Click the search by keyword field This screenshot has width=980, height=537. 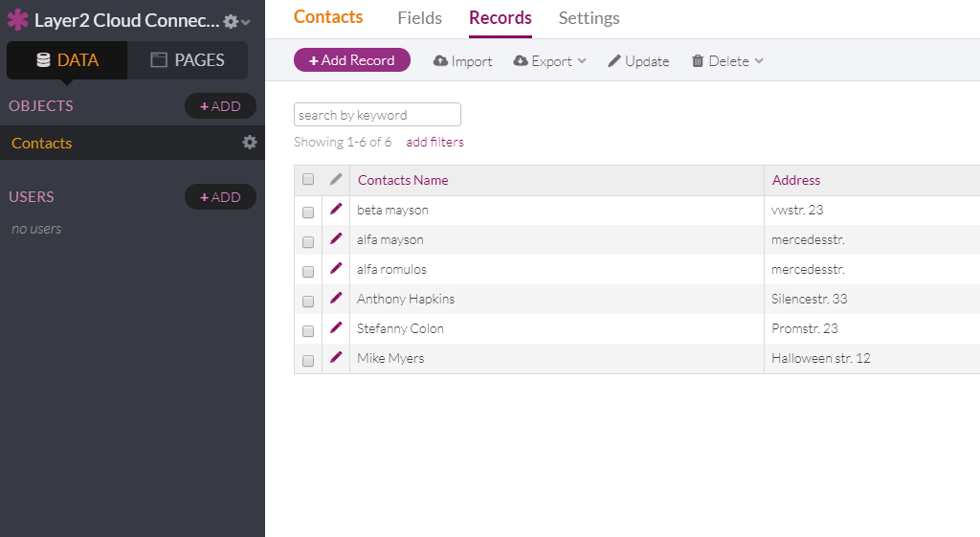[x=377, y=115]
